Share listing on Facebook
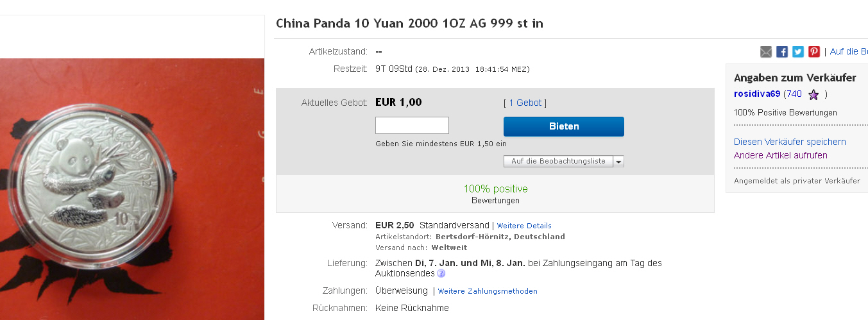Screen dimensions: 868x320 click(x=782, y=52)
